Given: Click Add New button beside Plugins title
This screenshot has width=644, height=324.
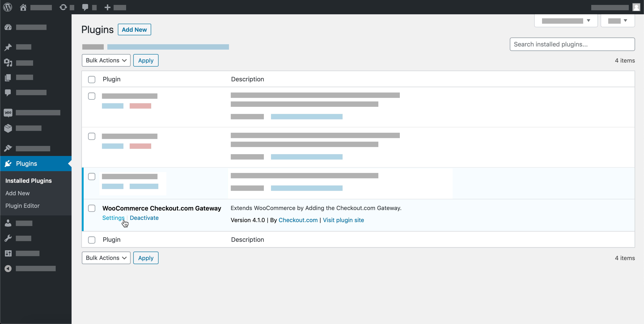Looking at the screenshot, I should [134, 29].
